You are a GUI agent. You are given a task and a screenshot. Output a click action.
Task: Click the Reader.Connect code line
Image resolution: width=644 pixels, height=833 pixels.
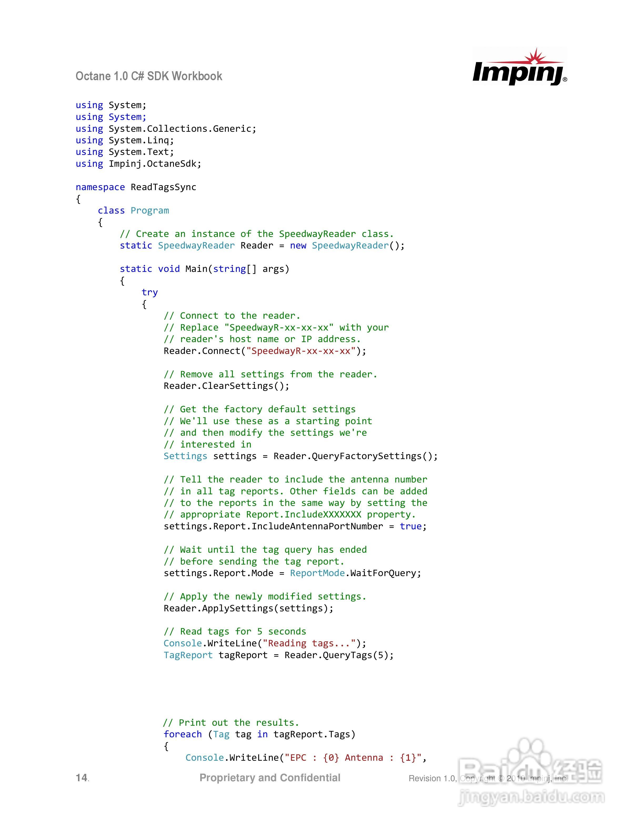265,351
